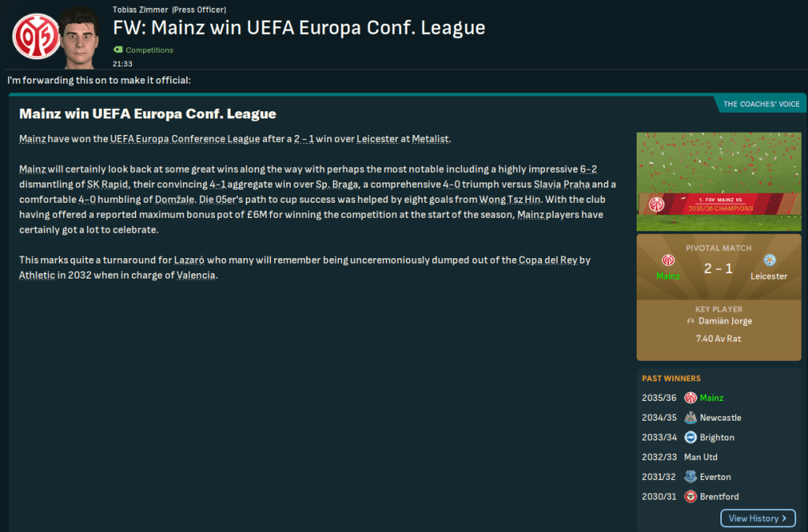808x532 pixels.
Task: Click the 2 - 1 pivotal match score
Action: (x=718, y=268)
